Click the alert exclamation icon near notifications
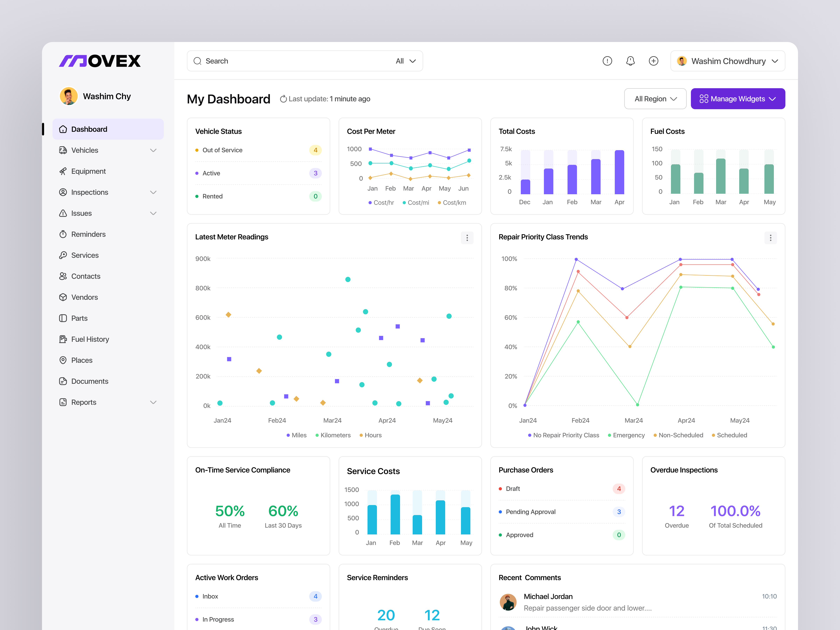Screen dimensions: 840x630 pyautogui.click(x=607, y=61)
